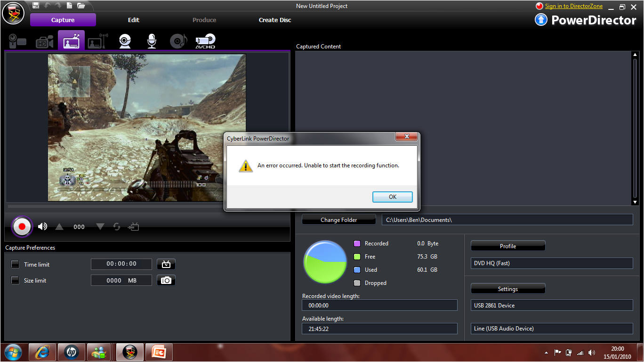Viewport: 644px width, 362px height.
Task: Mute the capture audio speaker
Action: [x=42, y=227]
